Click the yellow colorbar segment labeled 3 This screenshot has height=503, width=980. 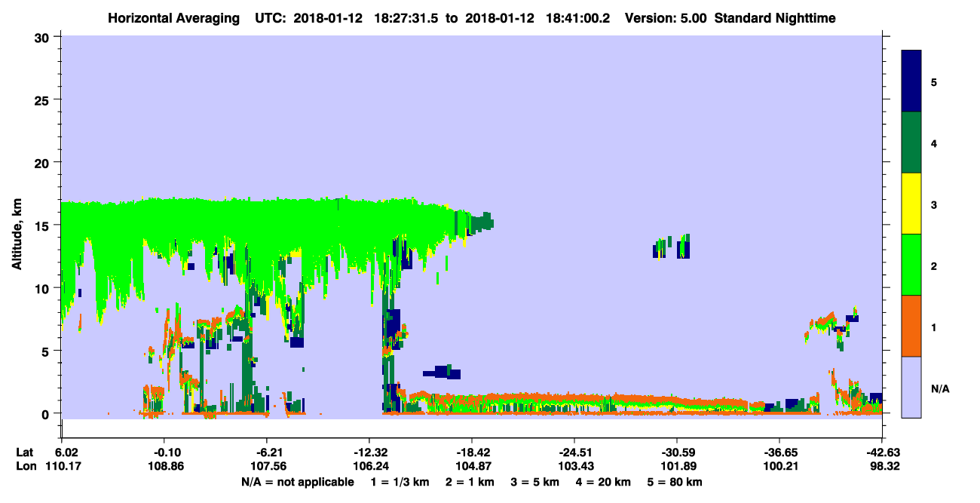pos(911,204)
